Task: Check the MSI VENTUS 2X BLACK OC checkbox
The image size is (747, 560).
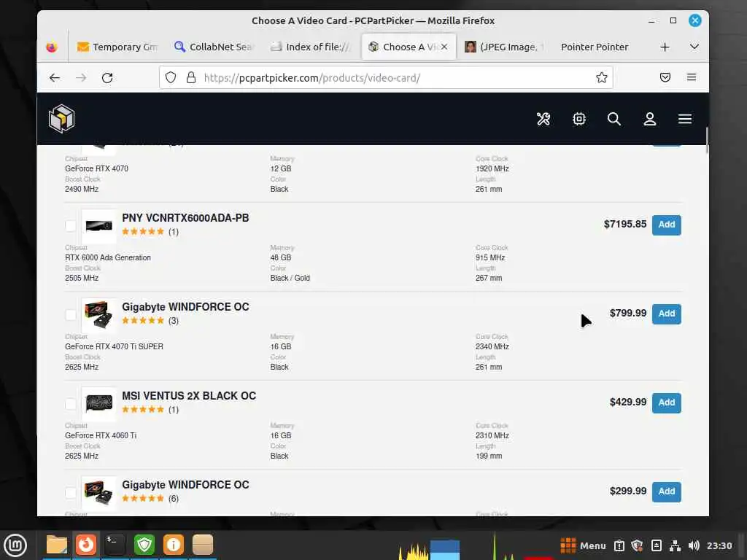Action: pos(71,404)
